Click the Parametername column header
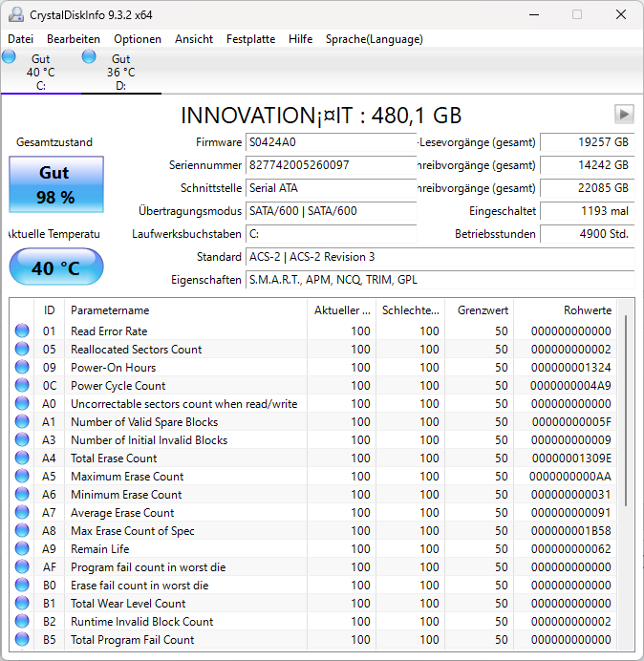 (185, 310)
